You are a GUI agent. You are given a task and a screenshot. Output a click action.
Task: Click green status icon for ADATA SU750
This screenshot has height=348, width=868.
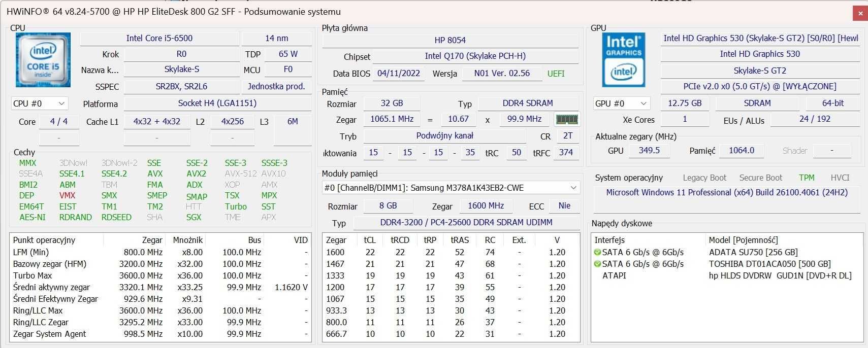coord(597,252)
